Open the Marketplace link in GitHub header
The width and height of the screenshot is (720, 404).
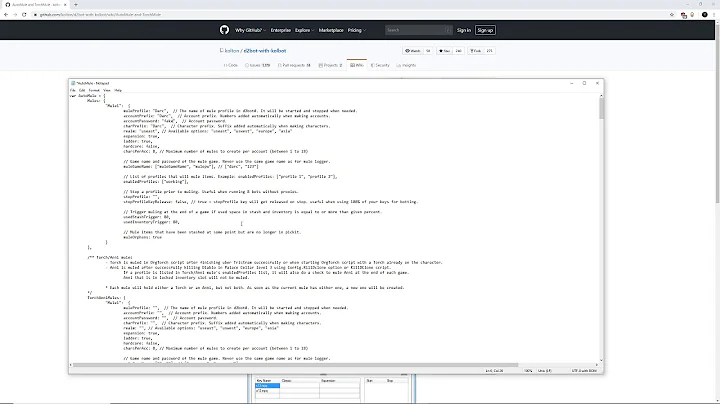(x=331, y=30)
